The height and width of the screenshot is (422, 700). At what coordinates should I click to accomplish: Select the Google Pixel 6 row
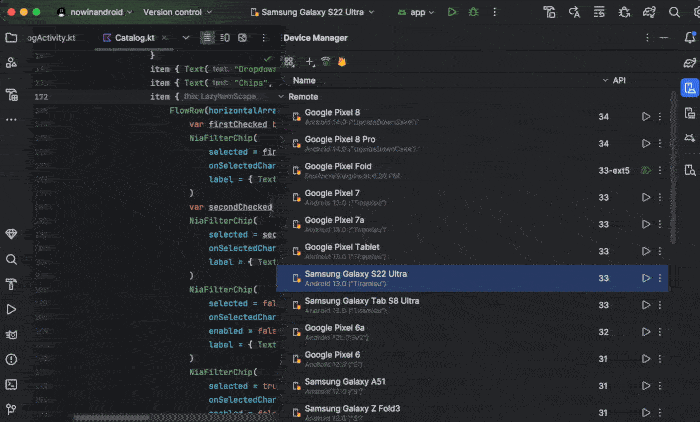point(472,359)
